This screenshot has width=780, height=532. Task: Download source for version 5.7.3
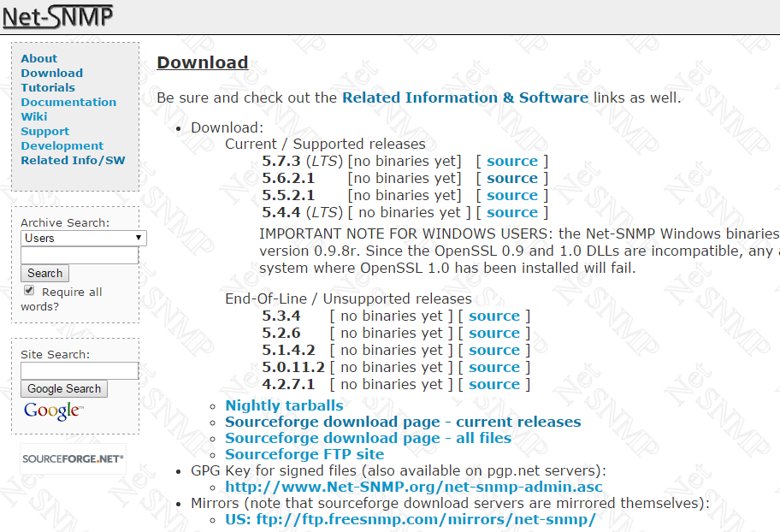[x=511, y=162]
